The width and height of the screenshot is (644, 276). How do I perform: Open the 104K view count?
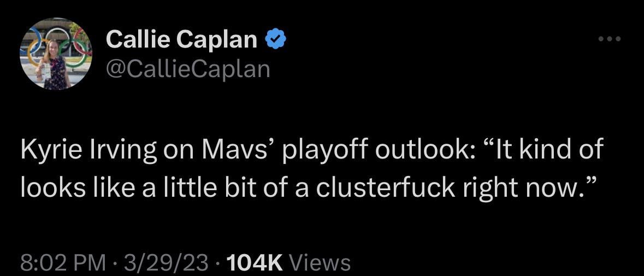(x=254, y=263)
